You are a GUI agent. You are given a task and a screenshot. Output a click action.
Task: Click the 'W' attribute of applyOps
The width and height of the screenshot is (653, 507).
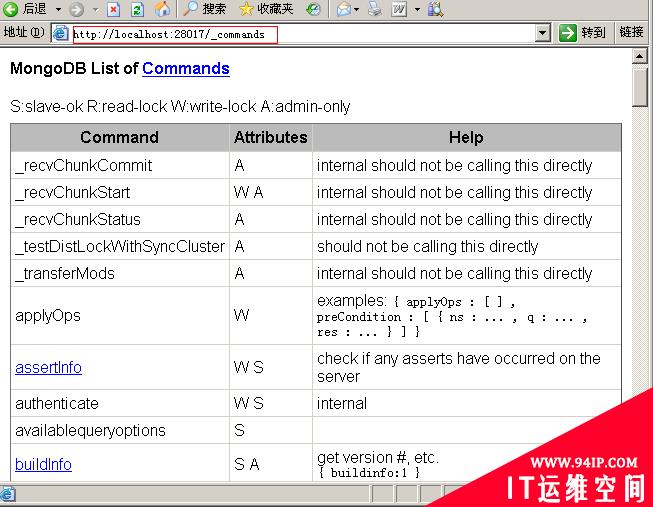242,315
